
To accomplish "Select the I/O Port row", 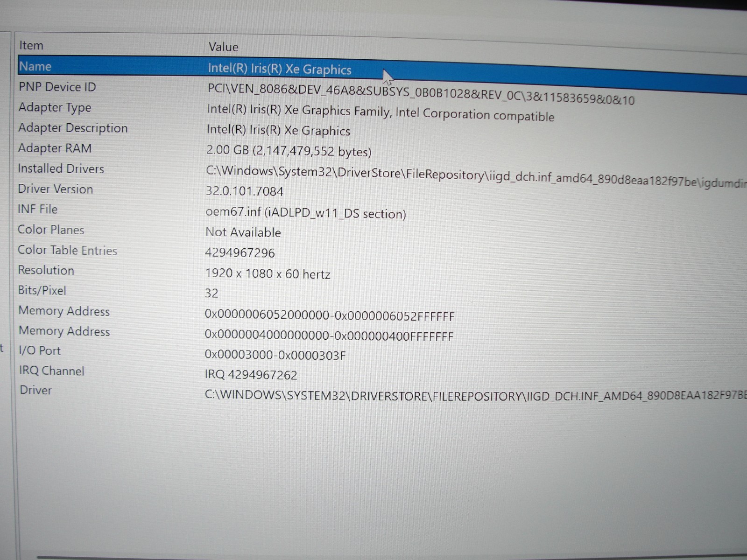I will [x=40, y=350].
